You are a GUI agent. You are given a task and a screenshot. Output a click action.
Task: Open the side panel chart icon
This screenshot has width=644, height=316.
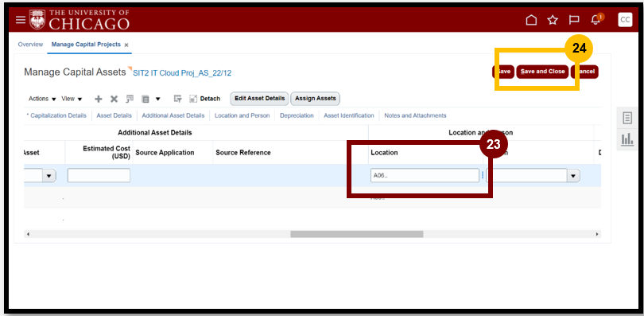627,140
